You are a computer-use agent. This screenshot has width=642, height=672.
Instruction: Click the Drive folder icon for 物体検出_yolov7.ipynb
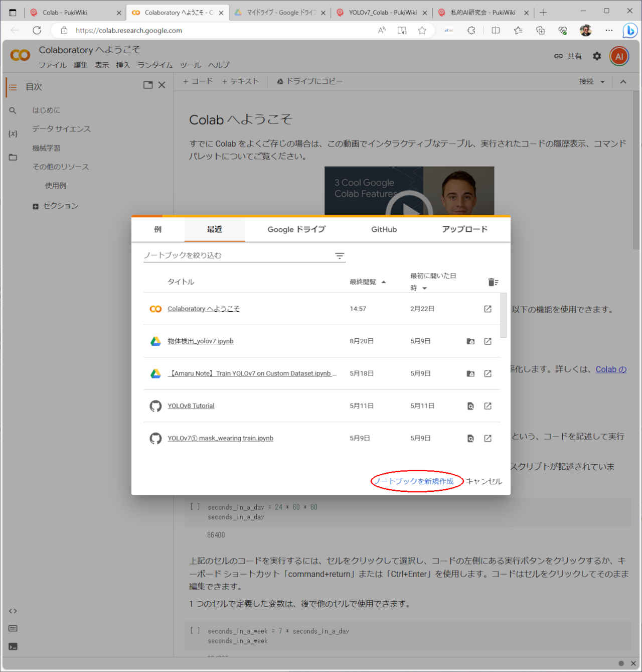(x=470, y=341)
